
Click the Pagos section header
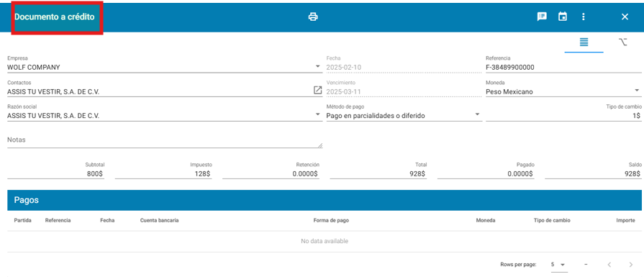[x=325, y=200]
